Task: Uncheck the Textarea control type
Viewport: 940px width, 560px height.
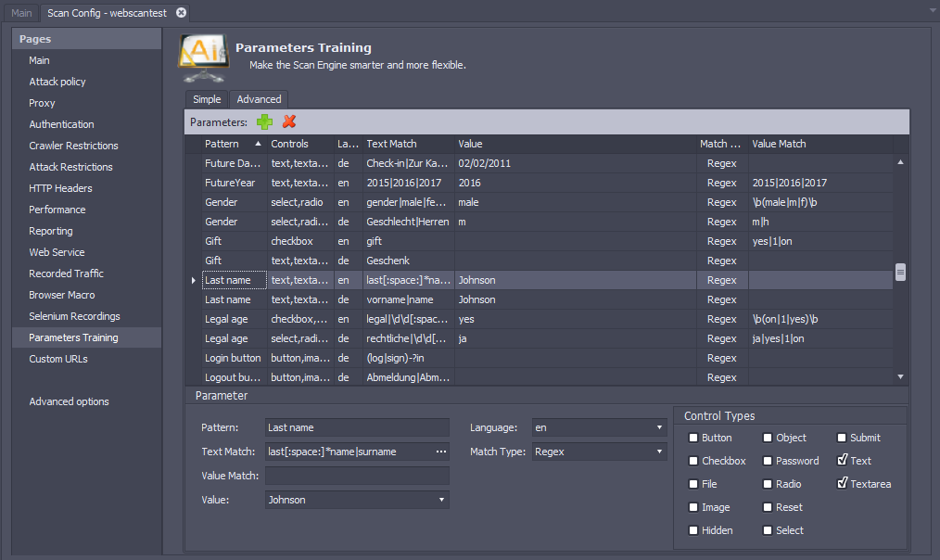Action: pos(842,483)
